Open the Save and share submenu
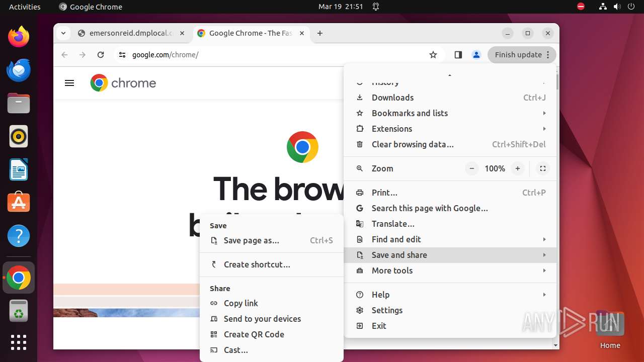 pyautogui.click(x=450, y=255)
